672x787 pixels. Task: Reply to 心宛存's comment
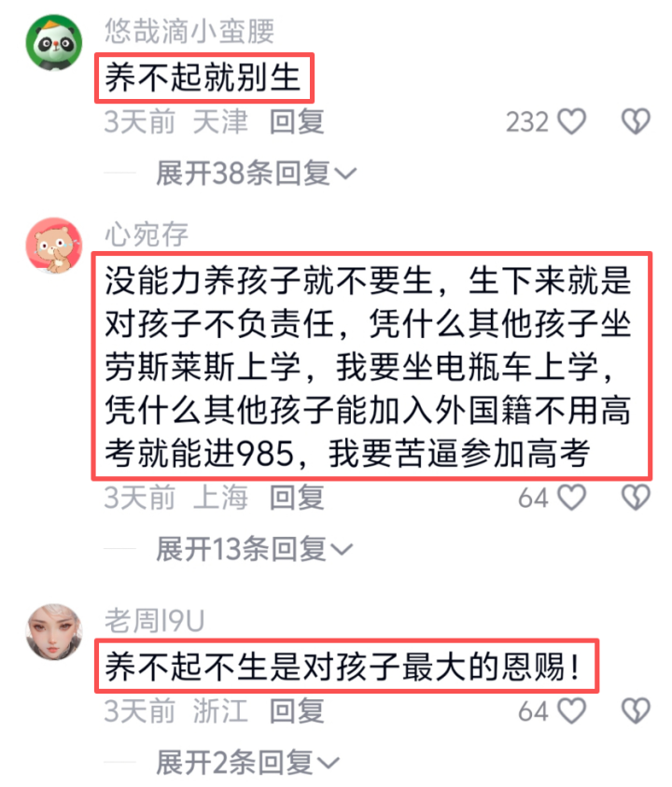click(x=297, y=498)
